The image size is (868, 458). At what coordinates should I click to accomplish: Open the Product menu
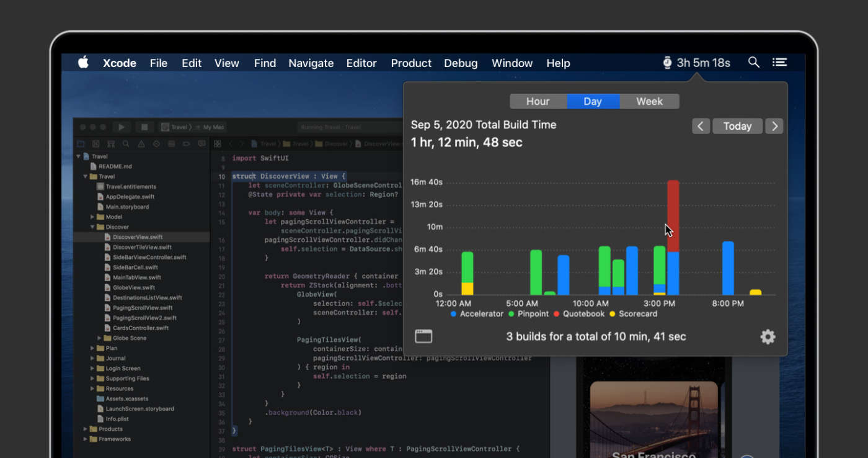(x=411, y=63)
